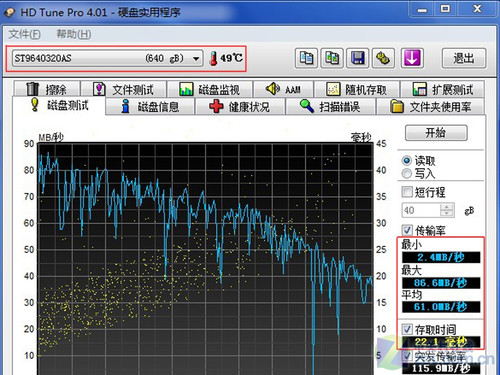500x375 pixels.
Task: Click the 开始 start button
Action: (436, 133)
